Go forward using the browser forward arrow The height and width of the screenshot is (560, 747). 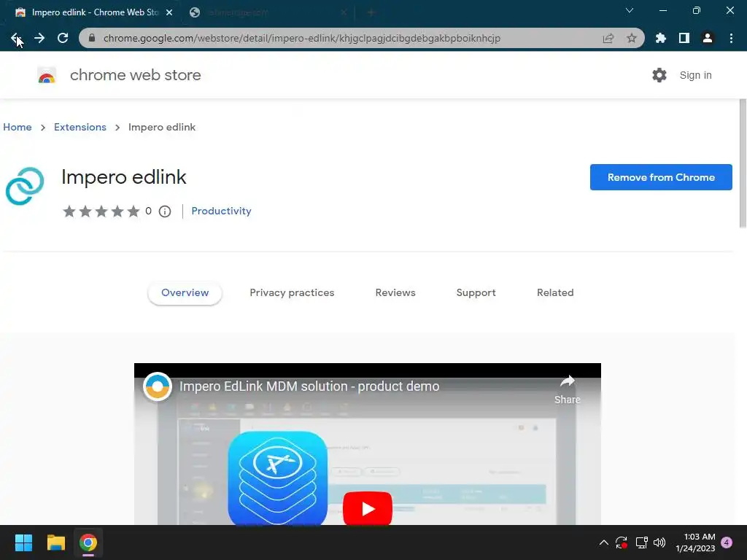tap(39, 38)
